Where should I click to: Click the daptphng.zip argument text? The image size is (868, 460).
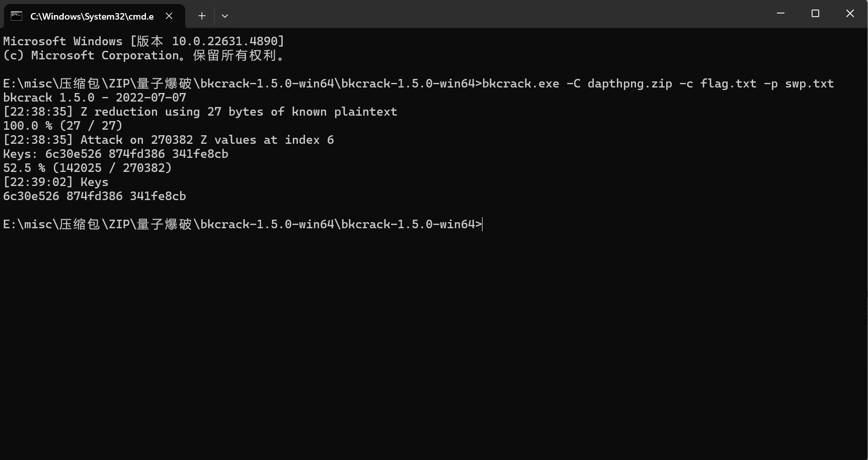tap(630, 83)
